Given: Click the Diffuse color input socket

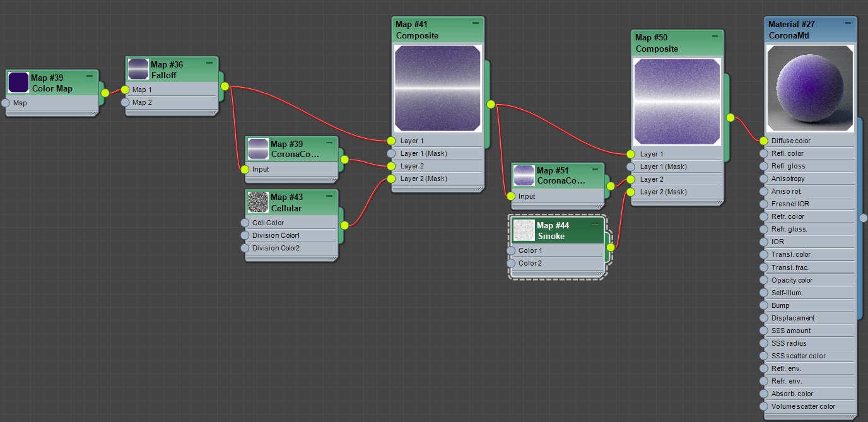Looking at the screenshot, I should point(763,141).
